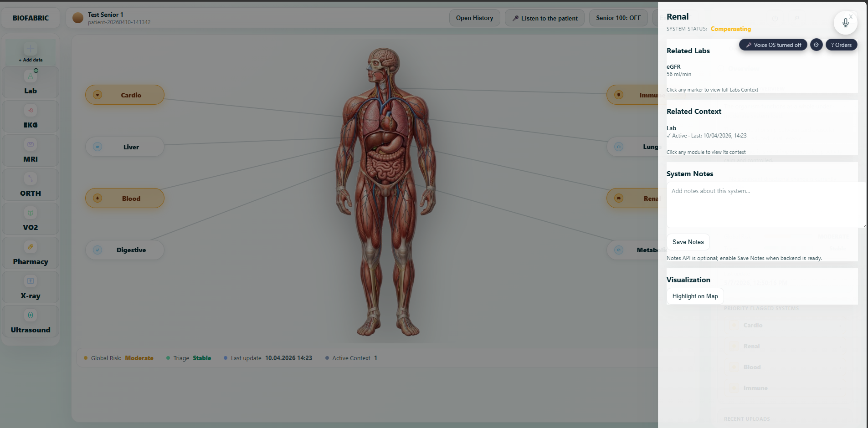Click the Global Risk Moderate indicator

click(x=118, y=358)
